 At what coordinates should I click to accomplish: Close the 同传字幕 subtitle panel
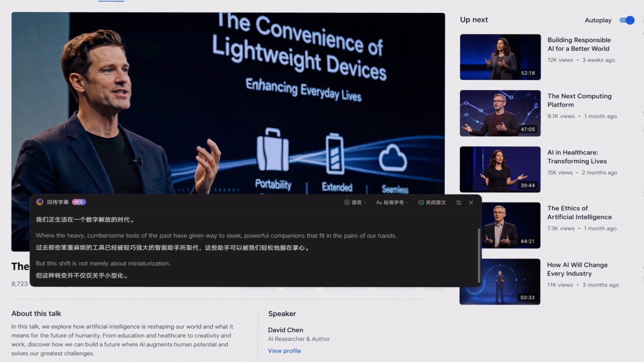point(471,202)
